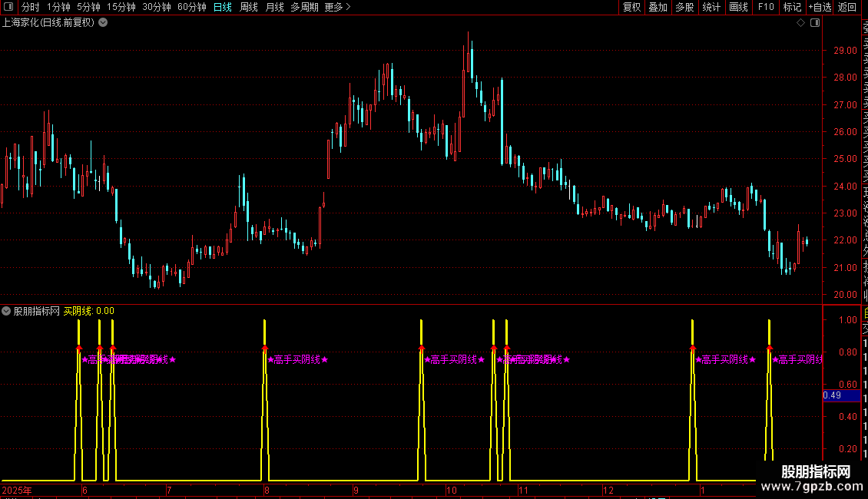The width and height of the screenshot is (868, 499).
Task: Open F10 company info
Action: pos(766,7)
